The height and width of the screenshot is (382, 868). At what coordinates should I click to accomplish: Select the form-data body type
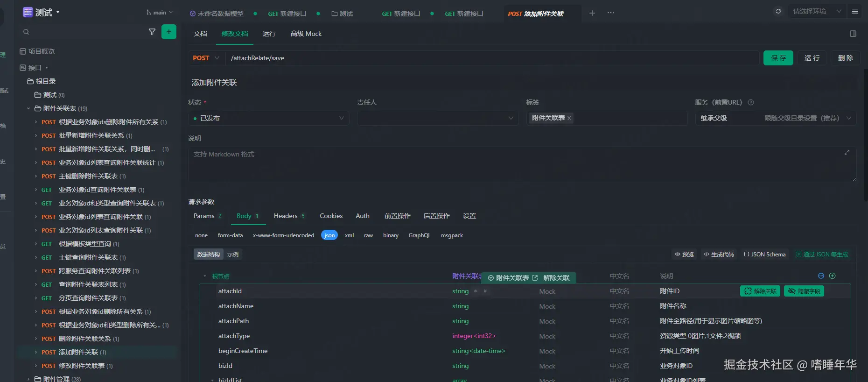click(x=230, y=235)
